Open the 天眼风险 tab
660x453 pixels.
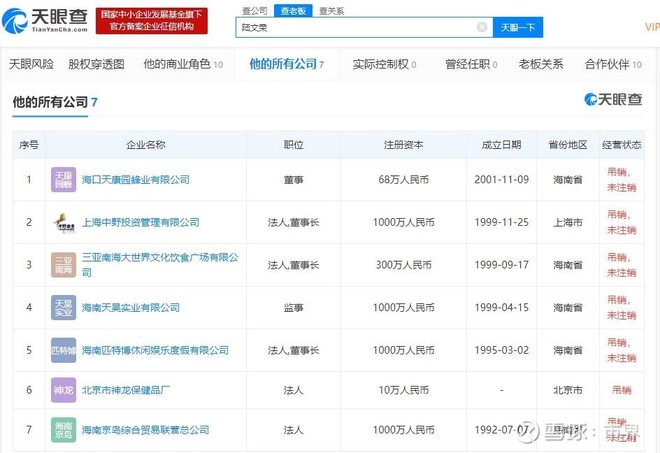[x=32, y=64]
